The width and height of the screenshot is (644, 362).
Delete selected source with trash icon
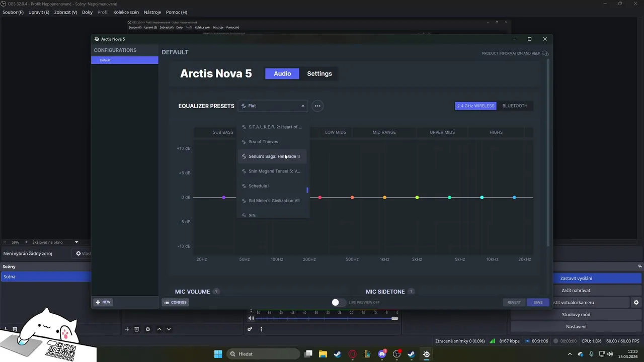136,329
